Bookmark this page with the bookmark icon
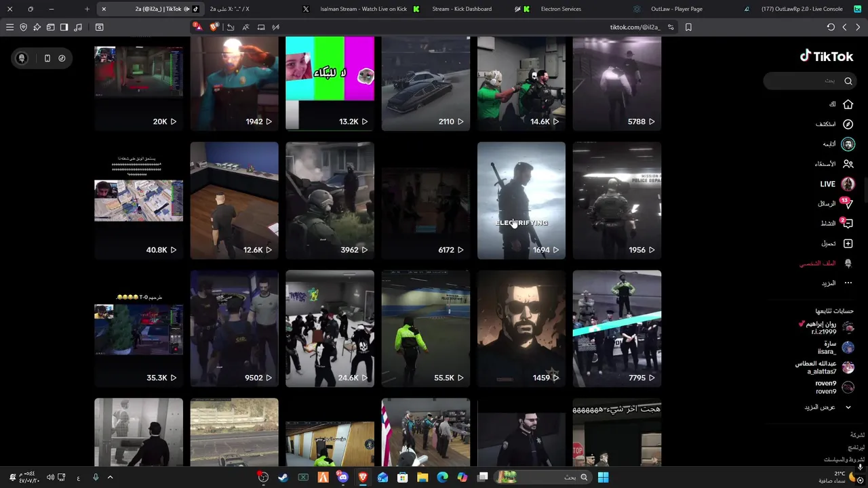868x488 pixels. 688,27
